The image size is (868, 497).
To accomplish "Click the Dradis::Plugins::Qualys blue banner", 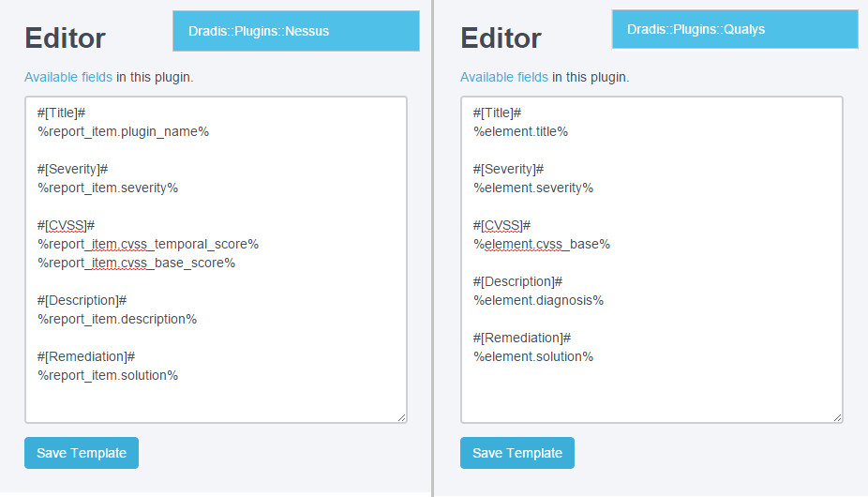I will pos(735,29).
